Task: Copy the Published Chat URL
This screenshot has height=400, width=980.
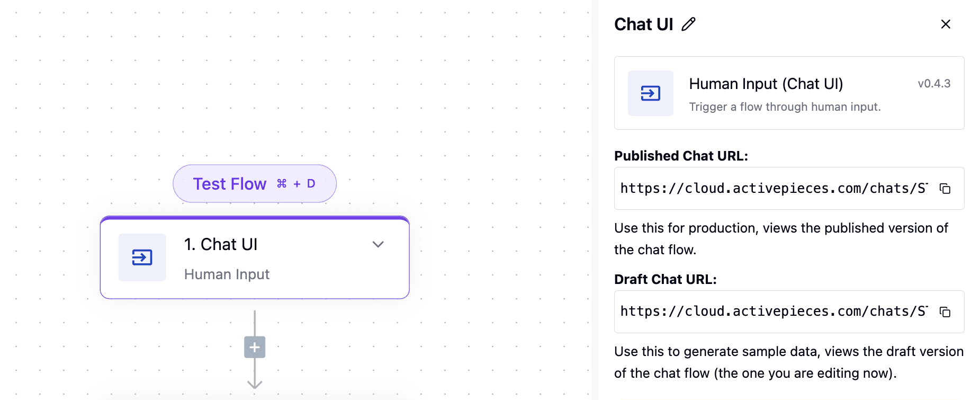Action: (x=945, y=189)
